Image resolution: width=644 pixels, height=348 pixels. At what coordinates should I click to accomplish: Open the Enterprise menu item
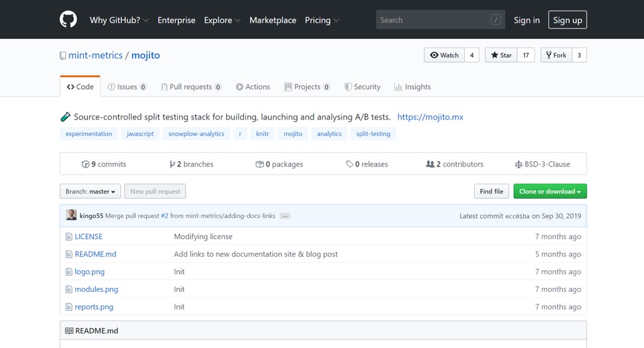click(x=177, y=20)
